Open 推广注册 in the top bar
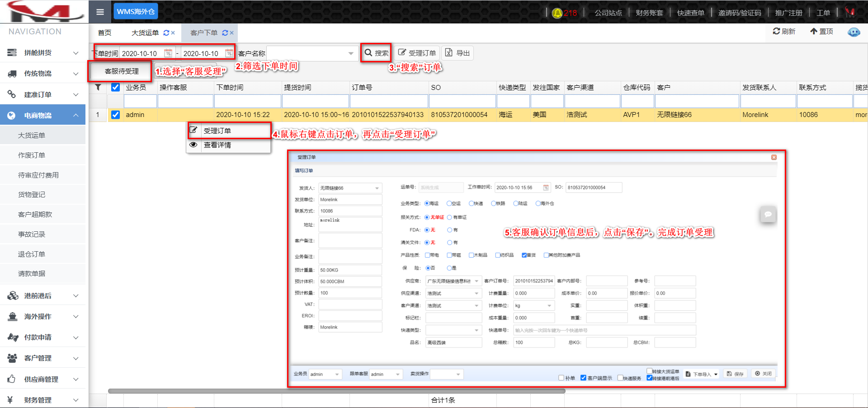Image resolution: width=868 pixels, height=408 pixels. point(788,13)
